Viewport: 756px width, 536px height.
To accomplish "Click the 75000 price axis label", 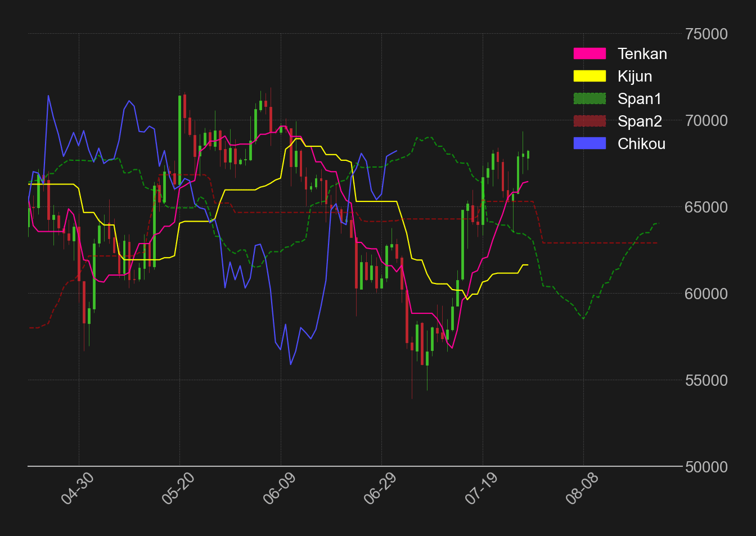I will [706, 34].
